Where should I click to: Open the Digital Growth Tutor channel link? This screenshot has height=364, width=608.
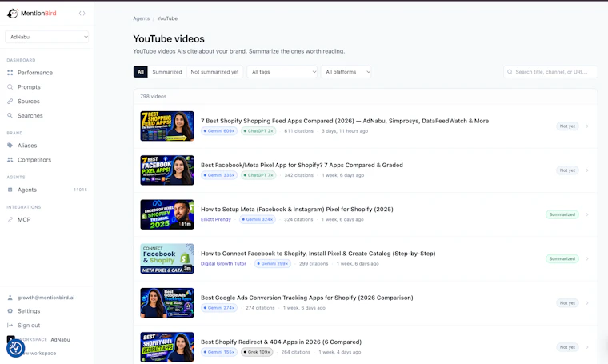(x=223, y=263)
